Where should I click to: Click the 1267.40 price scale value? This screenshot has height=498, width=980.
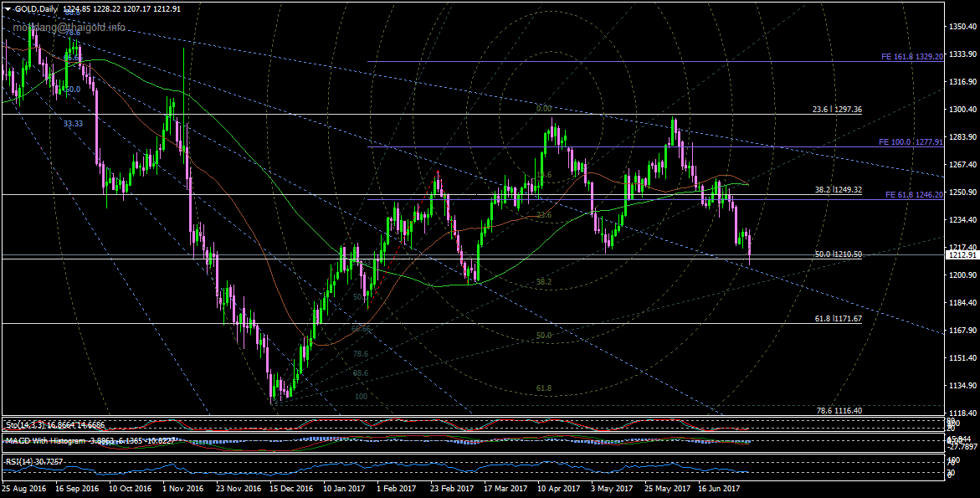pyautogui.click(x=962, y=164)
